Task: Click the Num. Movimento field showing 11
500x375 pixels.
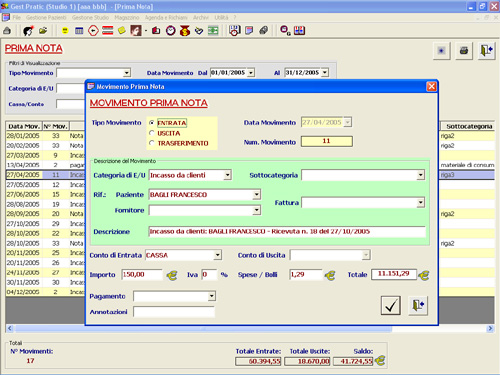Action: 327,141
